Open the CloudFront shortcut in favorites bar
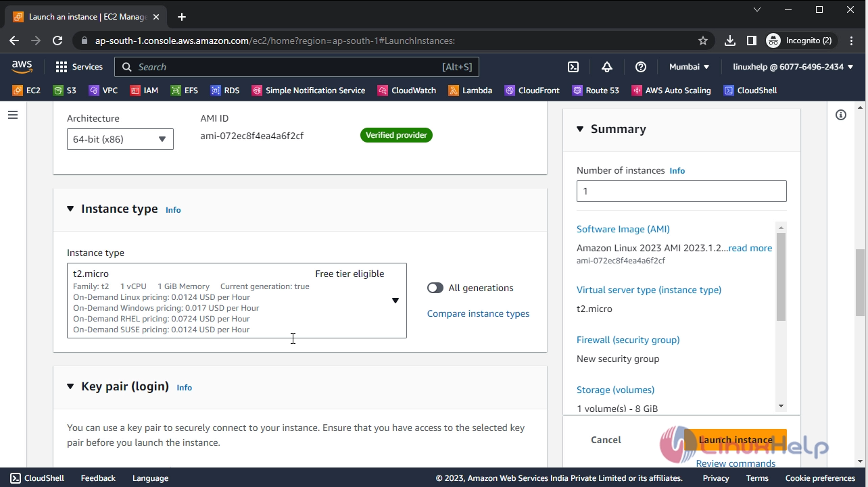Screen dimensions: 868x487 click(532, 91)
